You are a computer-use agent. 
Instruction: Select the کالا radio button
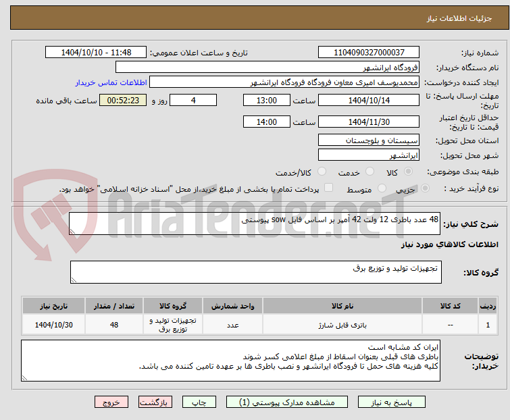click(x=408, y=172)
